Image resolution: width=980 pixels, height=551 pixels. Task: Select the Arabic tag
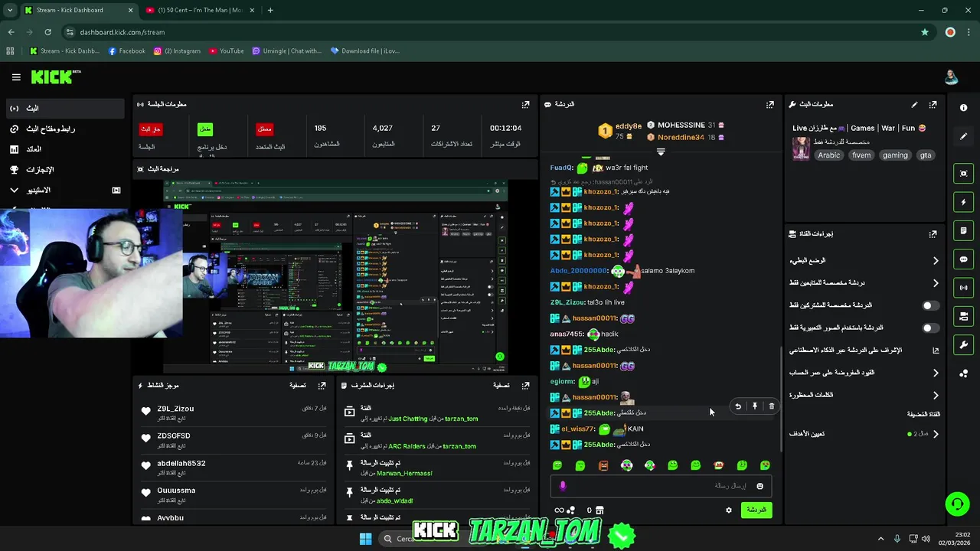pyautogui.click(x=829, y=155)
